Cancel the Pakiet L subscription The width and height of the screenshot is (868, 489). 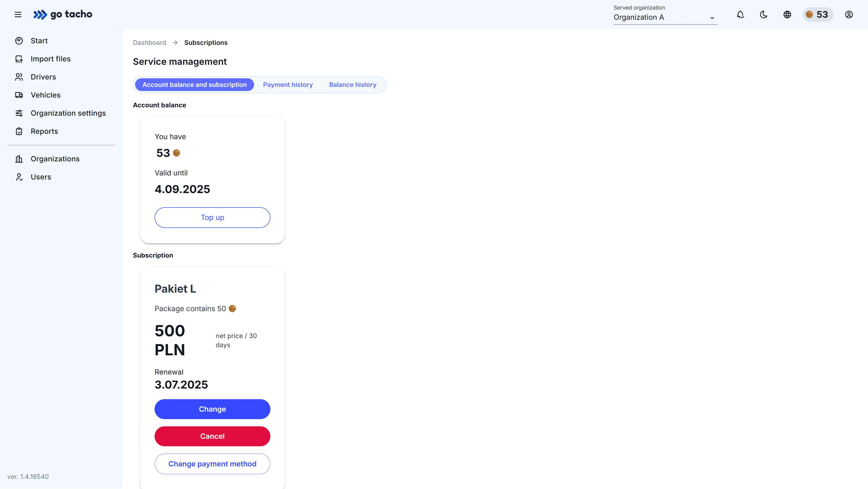coord(212,436)
